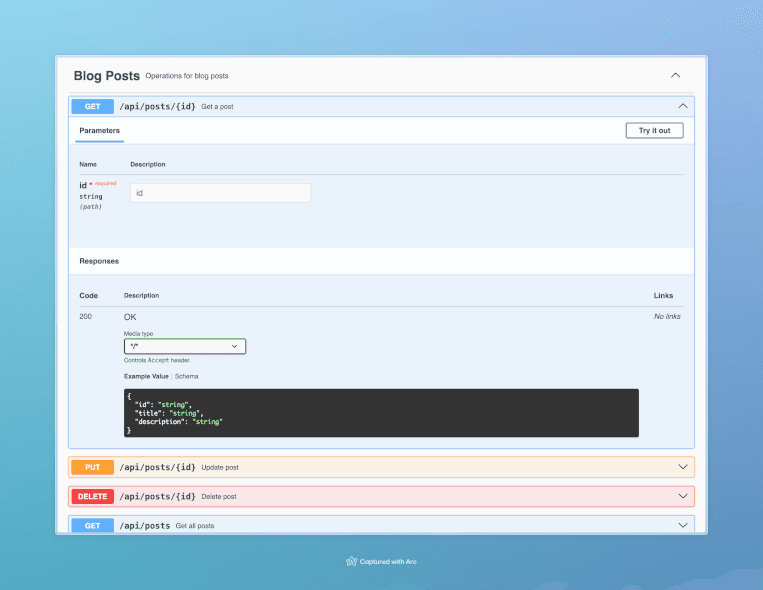Click the Operations for blog posts description
Image resolution: width=763 pixels, height=590 pixels.
click(187, 76)
